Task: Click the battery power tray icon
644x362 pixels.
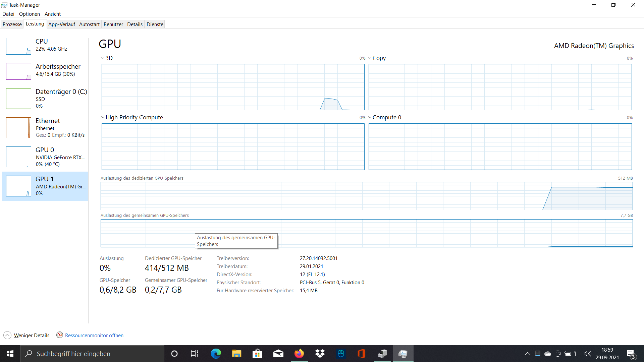Action: 568,354
